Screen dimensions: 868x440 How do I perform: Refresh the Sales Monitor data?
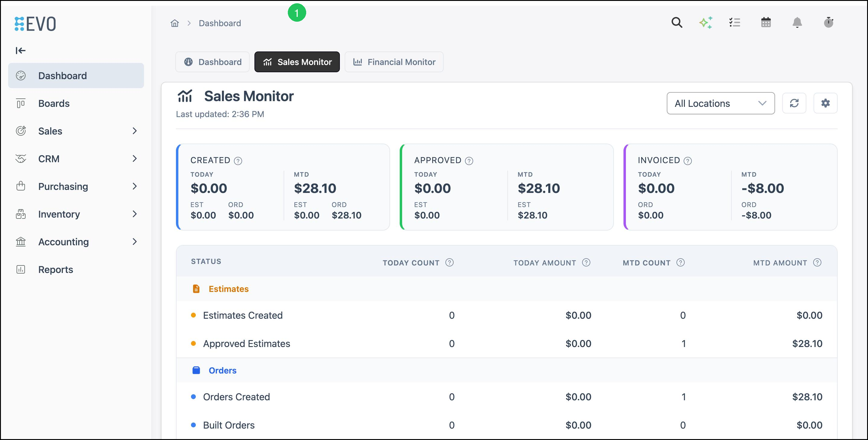(794, 103)
